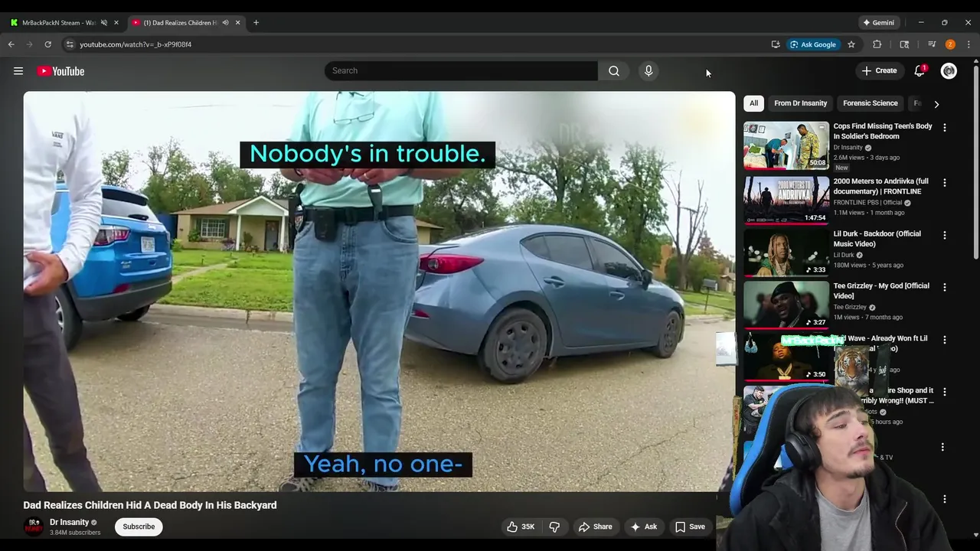The image size is (980, 551).
Task: Click the Ask button under the video
Action: [x=643, y=527]
